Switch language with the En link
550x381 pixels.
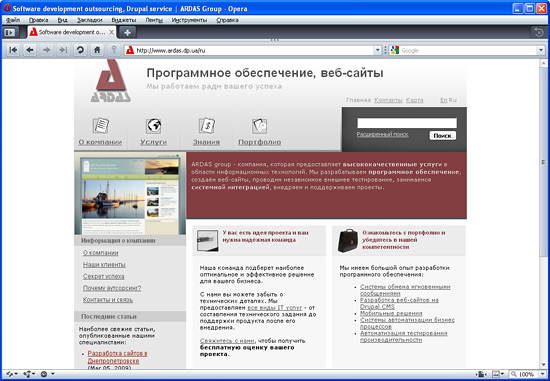(x=443, y=100)
